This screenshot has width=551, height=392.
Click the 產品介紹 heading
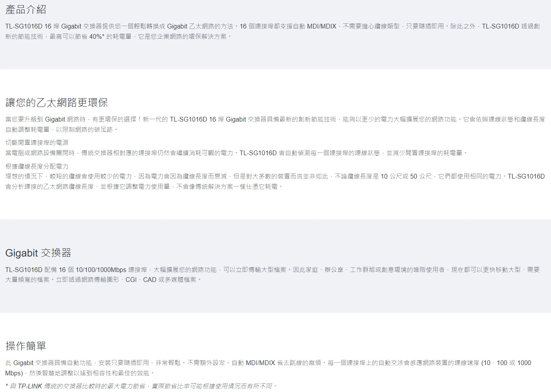(x=26, y=10)
